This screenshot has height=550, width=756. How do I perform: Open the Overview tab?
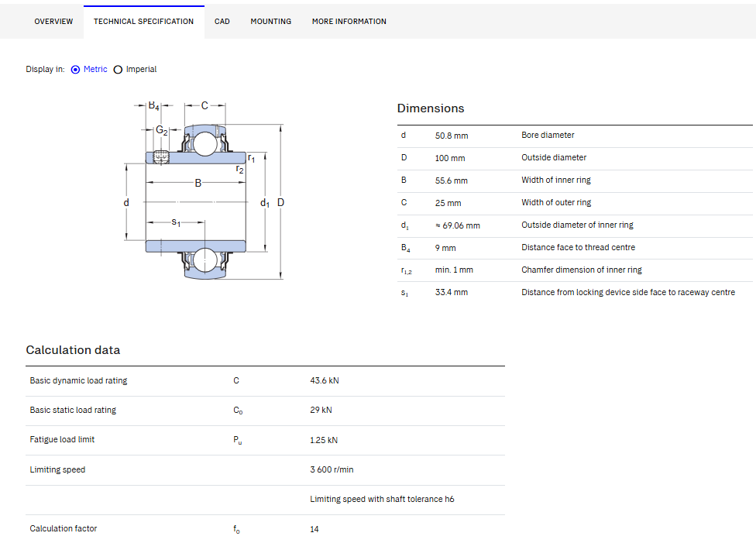click(x=53, y=22)
